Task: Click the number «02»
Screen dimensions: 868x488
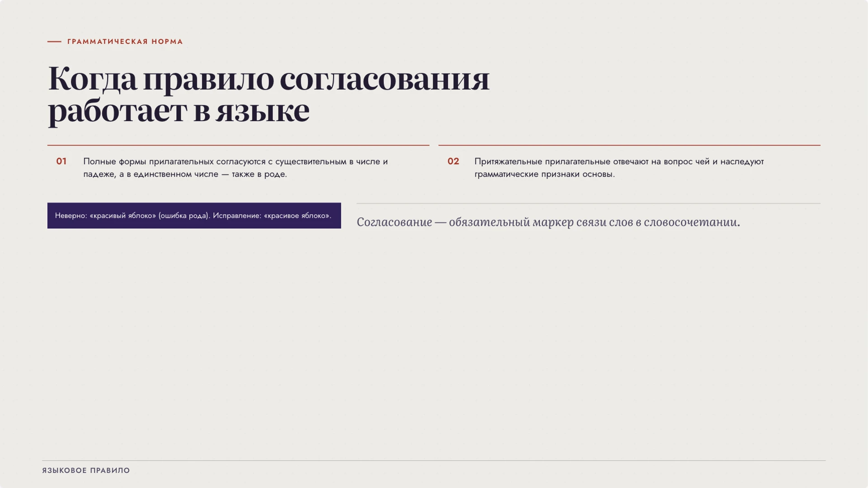Action: [x=453, y=161]
